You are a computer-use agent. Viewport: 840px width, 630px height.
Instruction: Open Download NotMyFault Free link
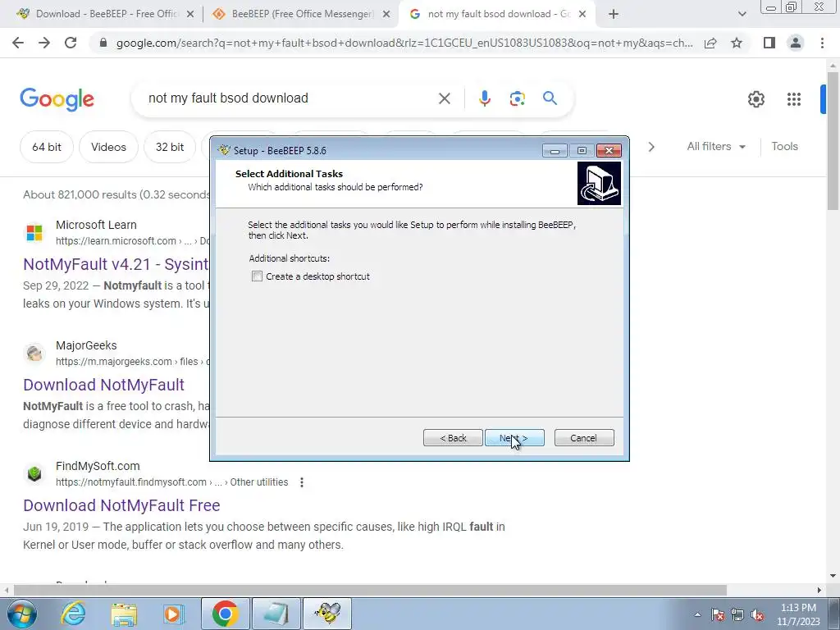[x=121, y=505]
